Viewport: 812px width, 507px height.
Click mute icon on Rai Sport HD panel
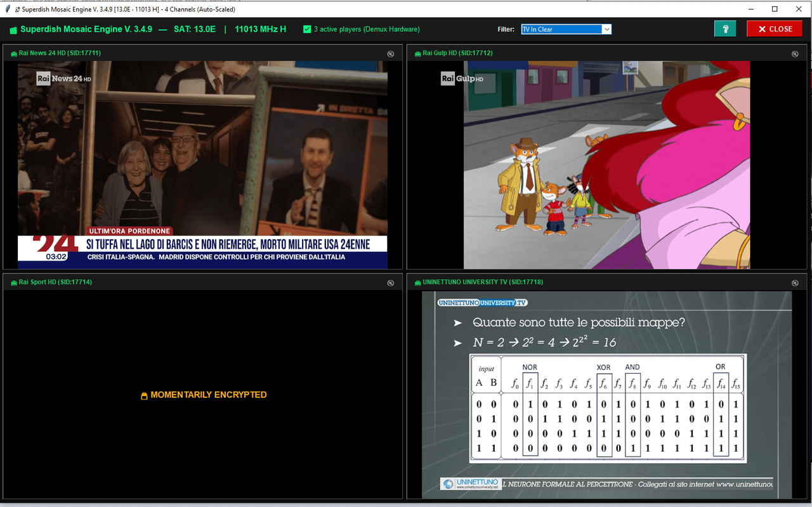pos(391,283)
